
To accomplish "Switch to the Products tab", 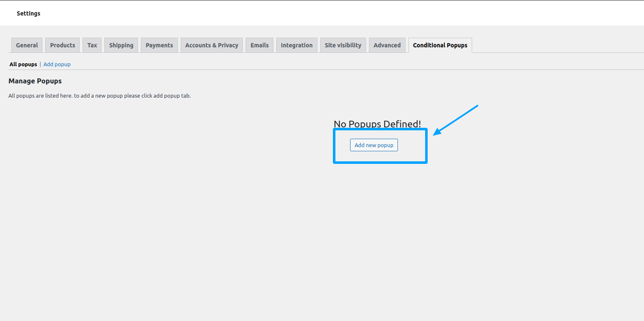I will [x=62, y=45].
